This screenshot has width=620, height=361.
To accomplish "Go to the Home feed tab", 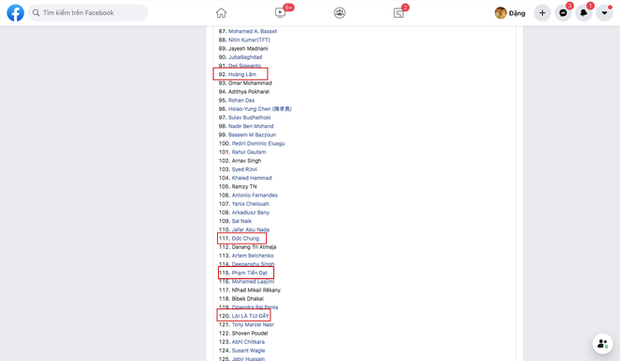I will tap(221, 13).
